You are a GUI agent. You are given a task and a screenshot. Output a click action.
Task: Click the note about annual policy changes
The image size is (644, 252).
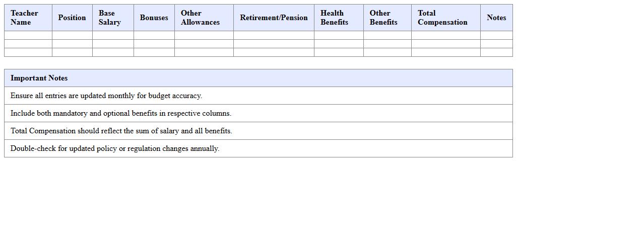115,148
